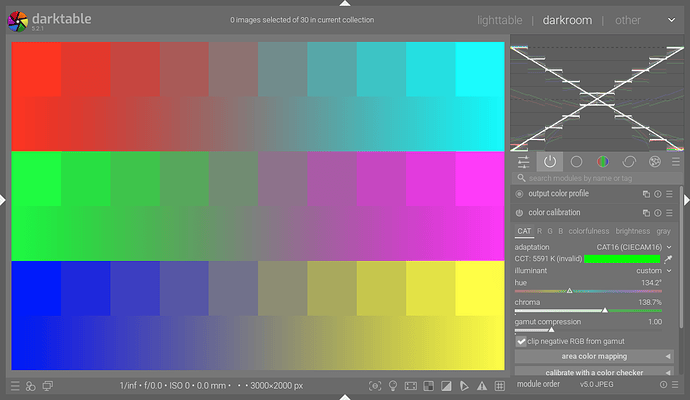690x400 pixels.
Task: Open the color module group tab
Action: click(x=602, y=161)
